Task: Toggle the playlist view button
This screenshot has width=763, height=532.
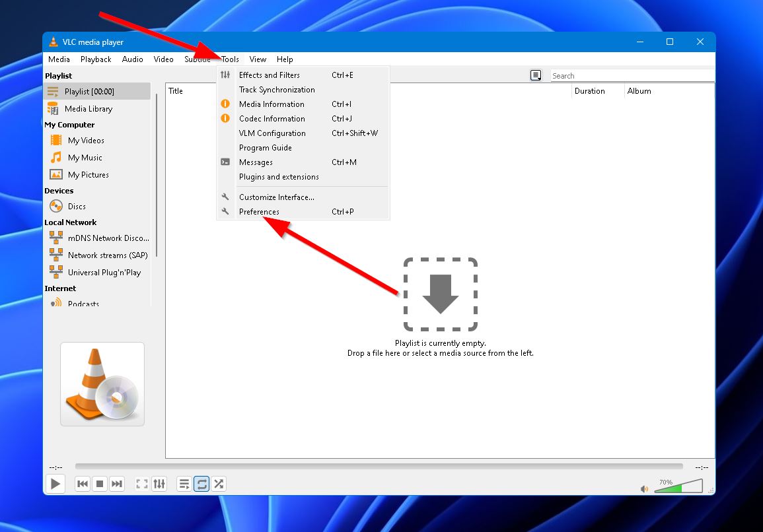Action: [x=184, y=484]
